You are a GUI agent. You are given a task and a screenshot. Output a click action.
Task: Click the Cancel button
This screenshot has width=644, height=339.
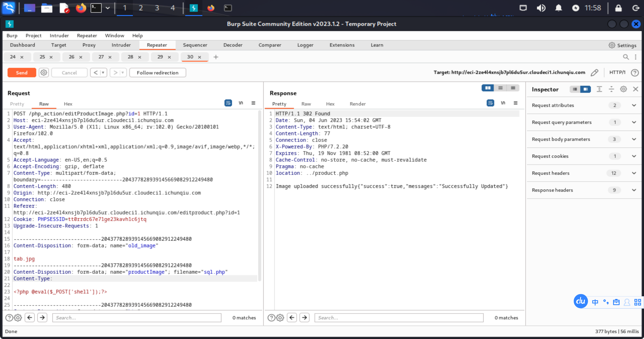(x=69, y=72)
